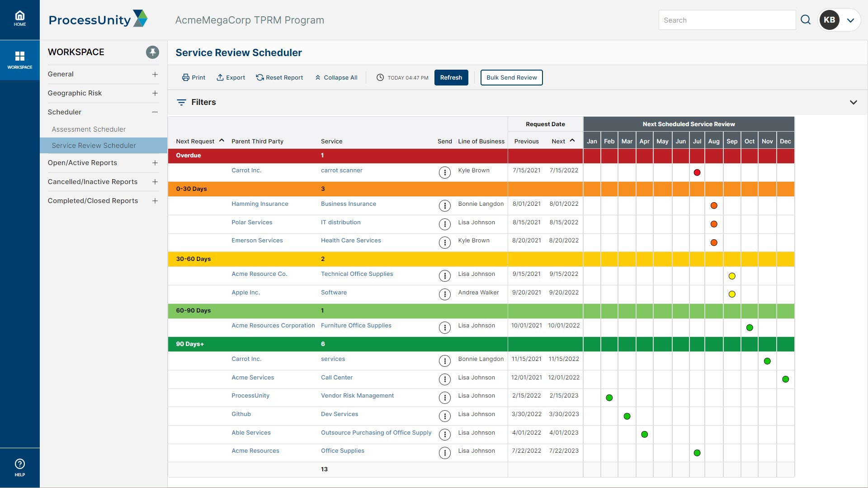Image resolution: width=868 pixels, height=488 pixels.
Task: Click the ProcessUnity logo
Action: click(x=98, y=19)
